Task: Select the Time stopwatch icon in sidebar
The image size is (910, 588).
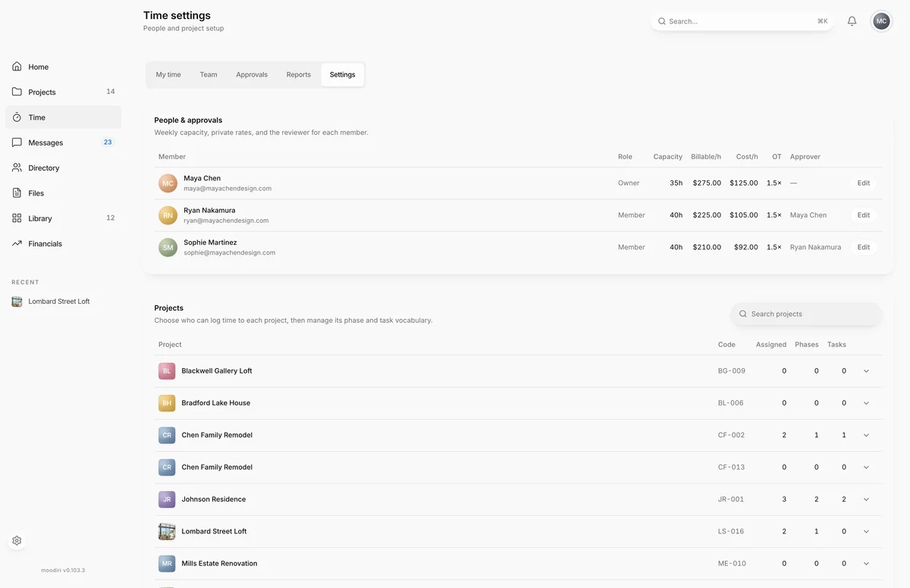Action: [x=17, y=117]
